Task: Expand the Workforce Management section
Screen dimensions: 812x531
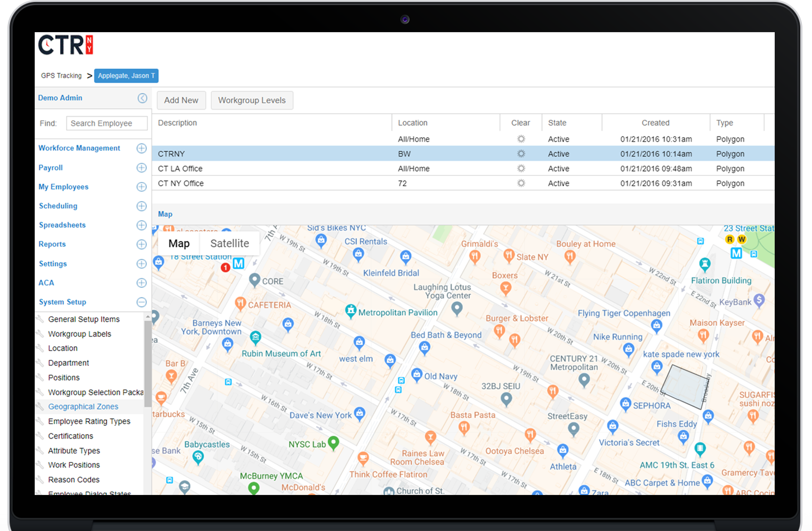Action: point(141,148)
